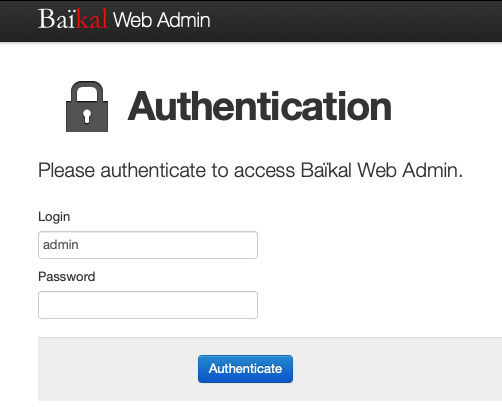Viewport: 502px width, 407px height.
Task: Focus the empty Password field
Action: coord(148,305)
